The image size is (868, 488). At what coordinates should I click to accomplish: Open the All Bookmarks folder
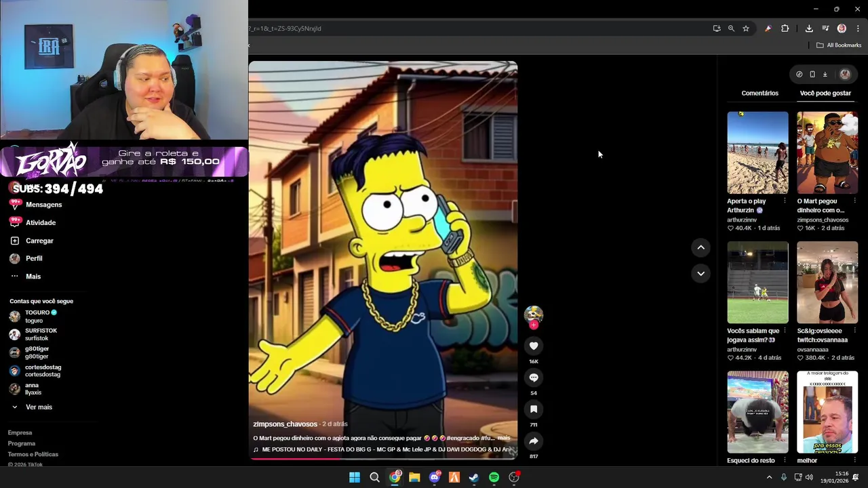point(839,45)
